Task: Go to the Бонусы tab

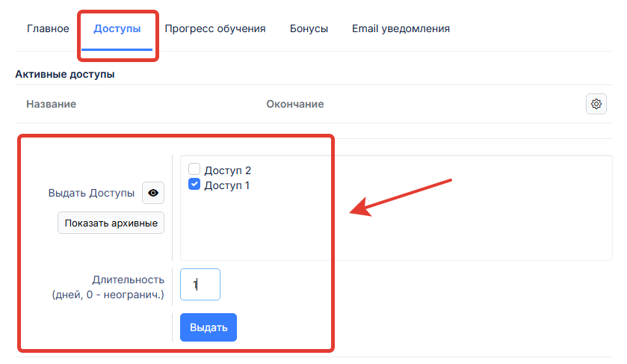Action: click(x=309, y=29)
